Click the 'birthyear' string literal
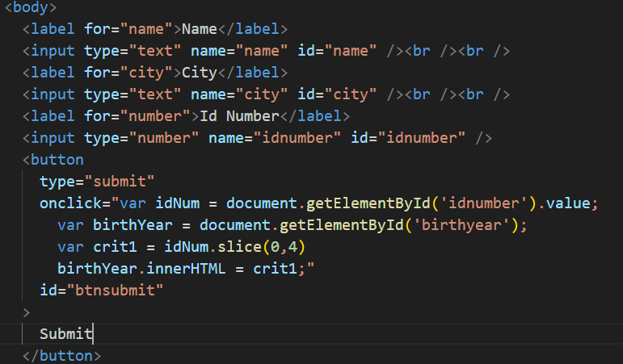623x364 pixels. click(461, 225)
